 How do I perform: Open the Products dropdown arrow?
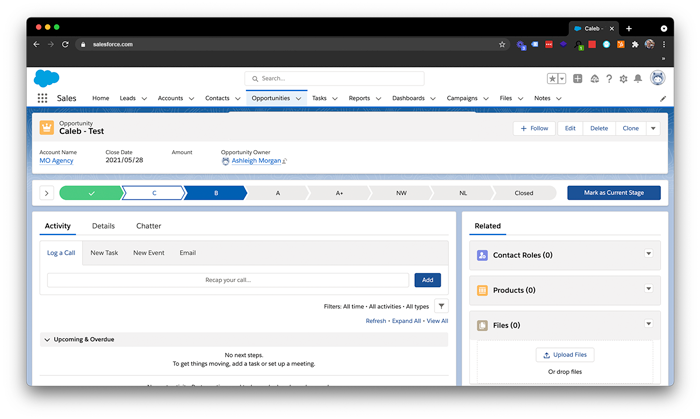(649, 289)
